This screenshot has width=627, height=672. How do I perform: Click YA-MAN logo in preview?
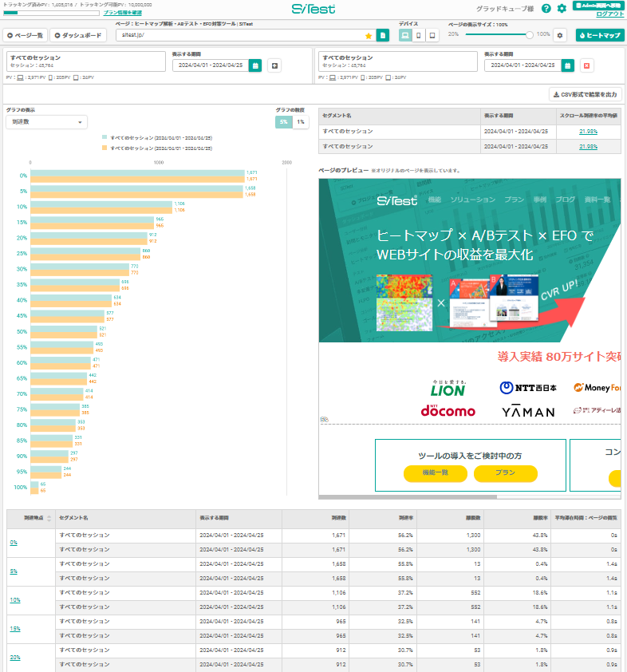pyautogui.click(x=528, y=412)
